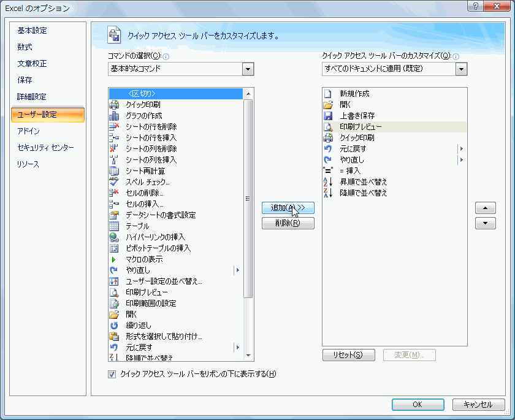
Task: Select 印刷プレビュー in toolbar list
Action: pos(394,127)
